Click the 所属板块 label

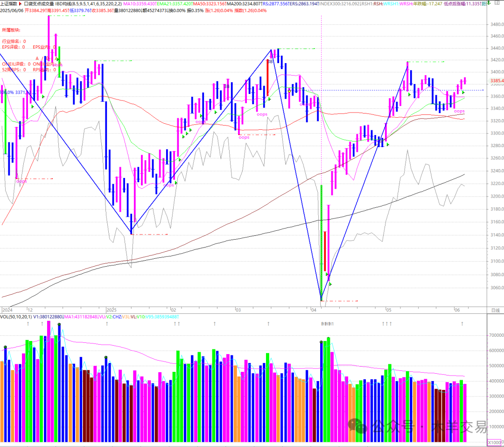tap(11, 30)
